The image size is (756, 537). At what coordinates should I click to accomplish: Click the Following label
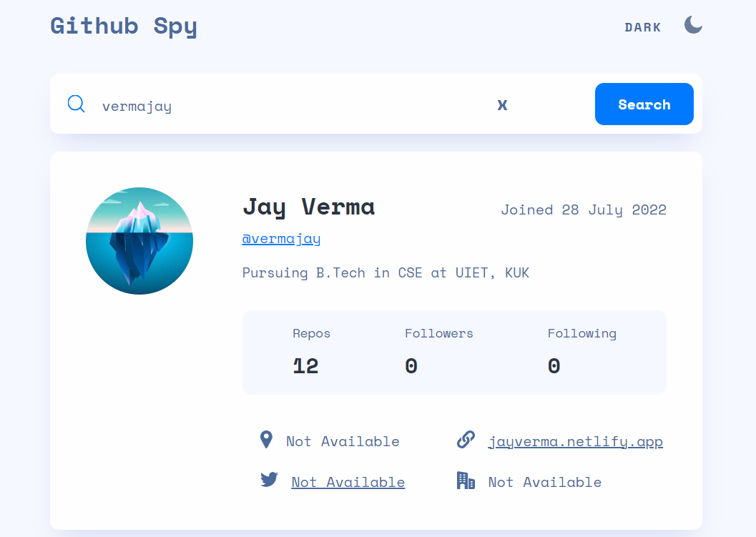tap(582, 334)
